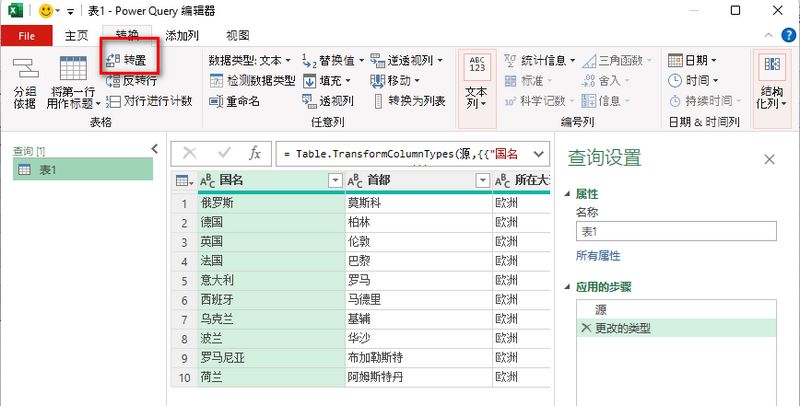This screenshot has width=800, height=406.
Task: Open the 首都 column filter dropdown
Action: (x=482, y=181)
